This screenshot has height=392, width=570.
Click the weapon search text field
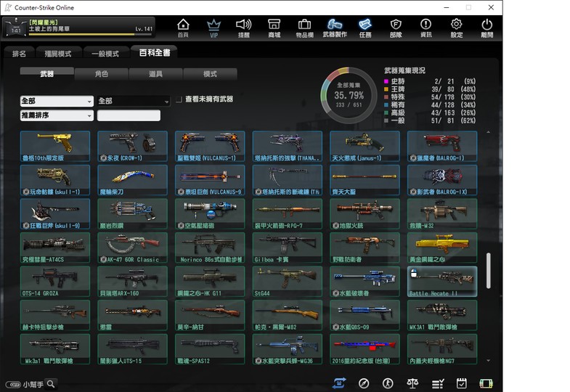click(x=129, y=115)
